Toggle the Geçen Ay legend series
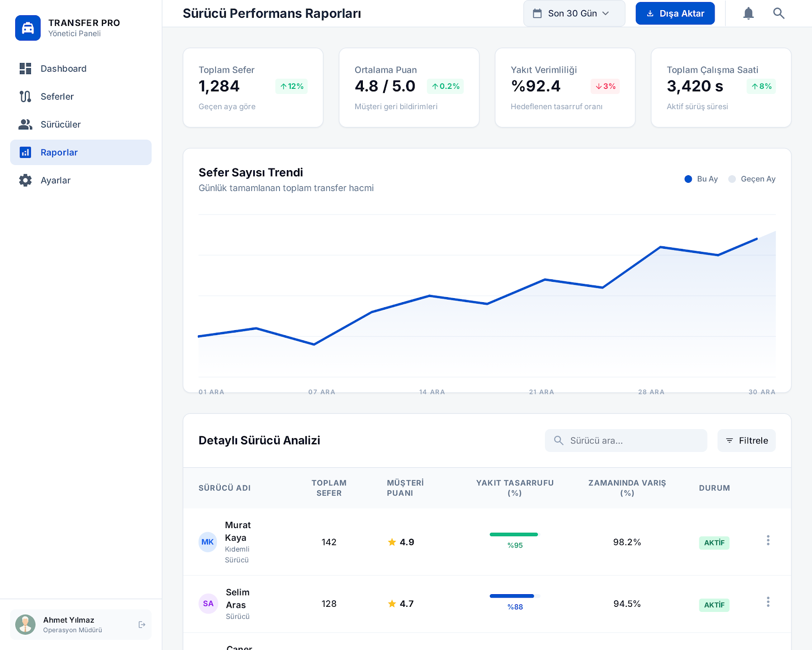 pyautogui.click(x=752, y=179)
